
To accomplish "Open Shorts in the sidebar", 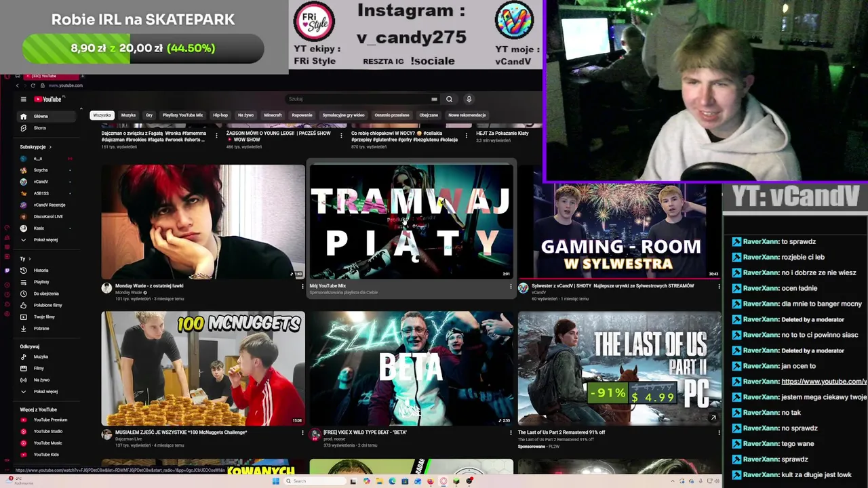I will [47, 128].
